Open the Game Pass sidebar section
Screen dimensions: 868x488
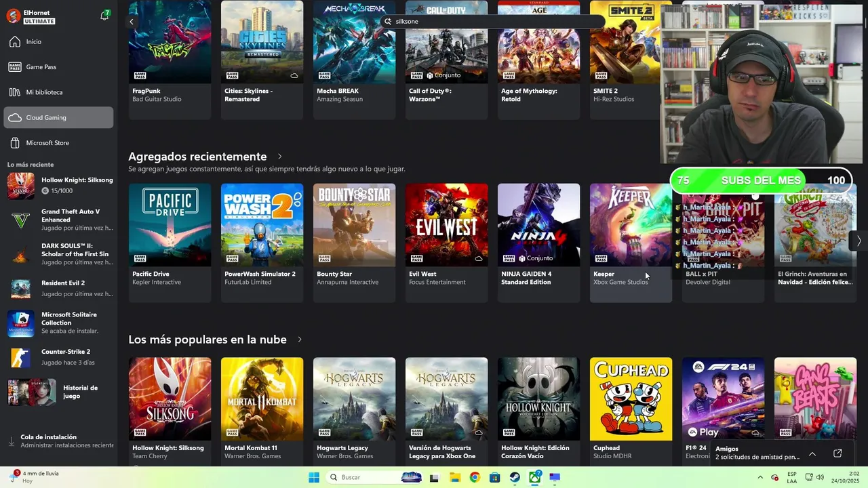tap(58, 67)
